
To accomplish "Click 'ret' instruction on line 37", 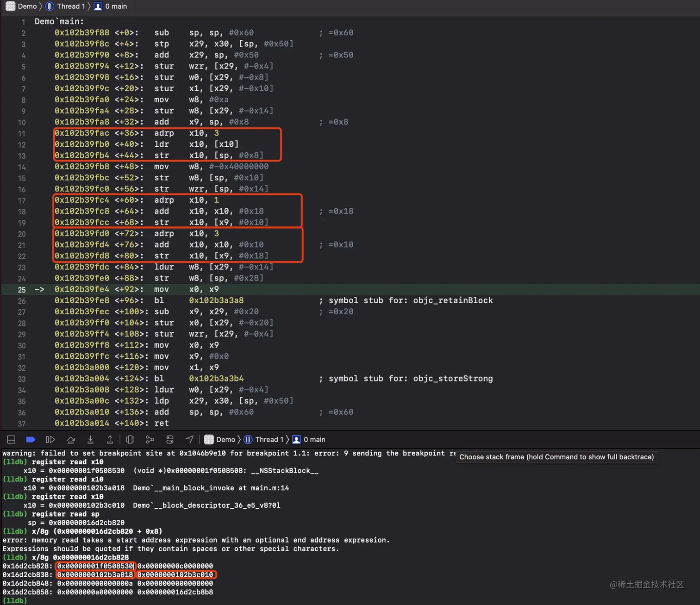I will click(x=162, y=423).
